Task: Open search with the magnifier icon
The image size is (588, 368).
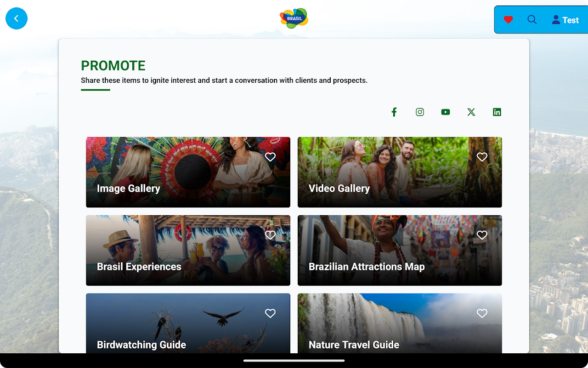Action: pyautogui.click(x=532, y=20)
